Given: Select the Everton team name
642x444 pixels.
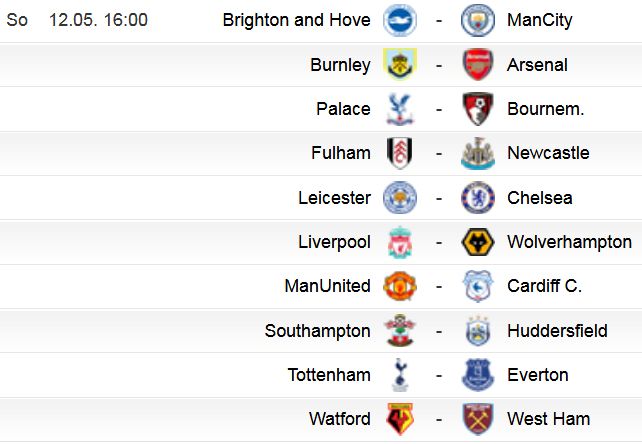Looking at the screenshot, I should (x=538, y=375).
